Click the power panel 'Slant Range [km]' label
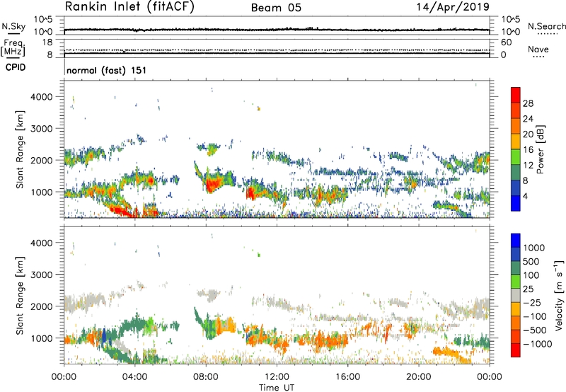 click(x=20, y=150)
